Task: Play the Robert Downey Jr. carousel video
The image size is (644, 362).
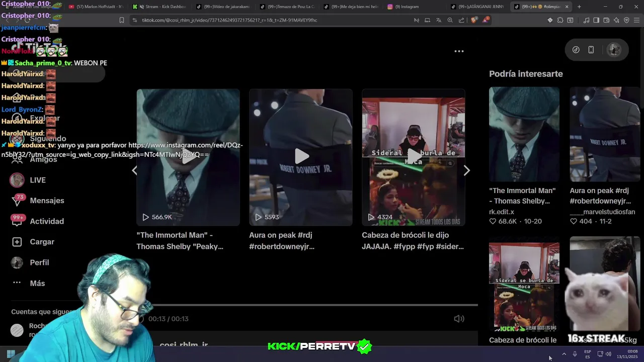Action: (301, 157)
